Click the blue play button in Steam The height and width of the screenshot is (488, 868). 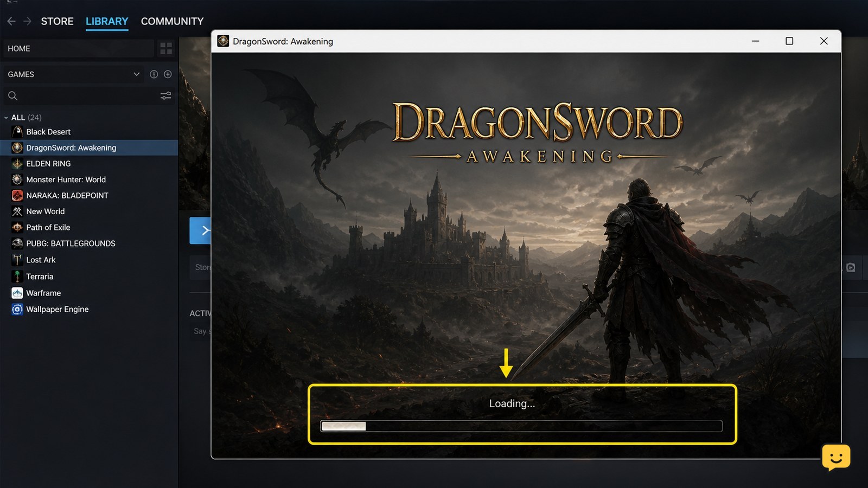point(200,230)
